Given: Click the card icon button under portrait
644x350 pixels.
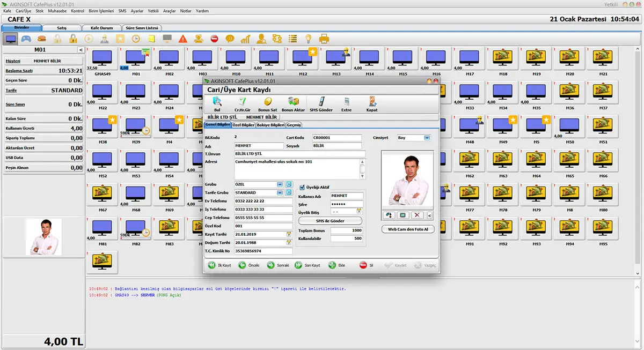Looking at the screenshot, I should 403,215.
